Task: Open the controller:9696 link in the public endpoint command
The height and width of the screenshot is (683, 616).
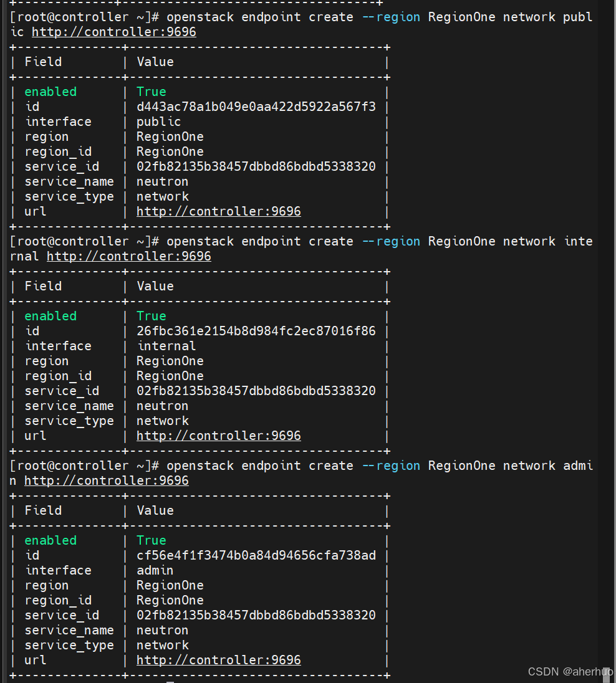Action: pyautogui.click(x=113, y=32)
